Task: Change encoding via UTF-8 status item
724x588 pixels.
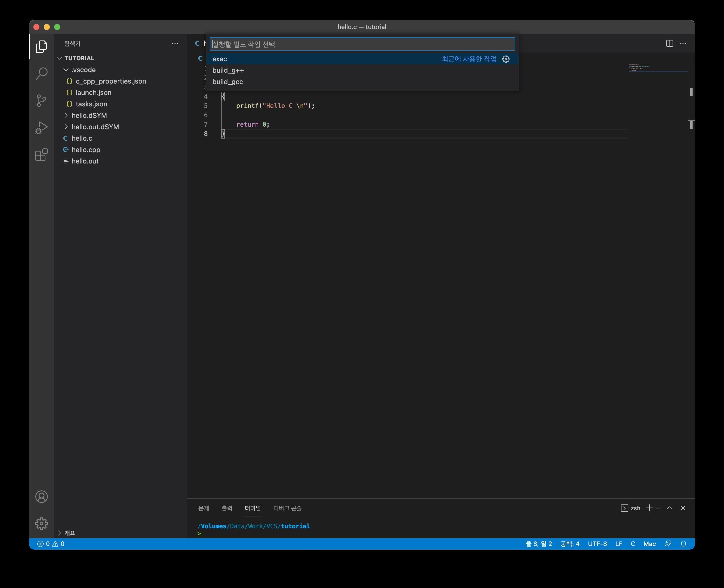Action: click(x=597, y=544)
